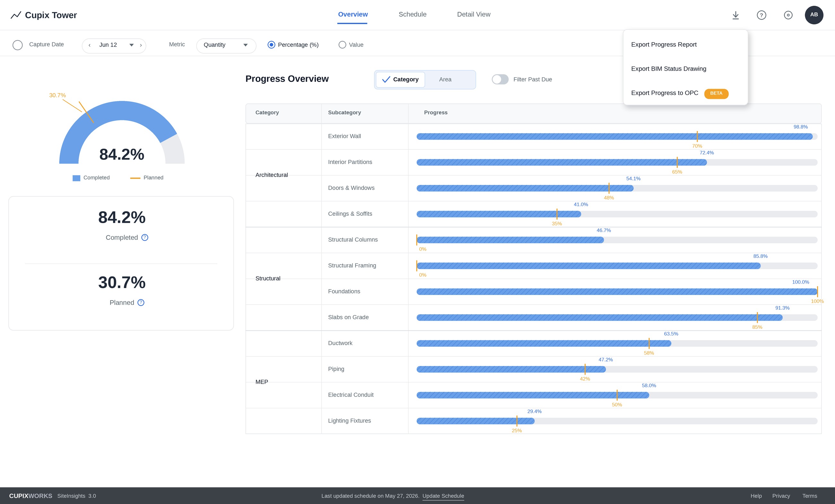
Task: Click the 98.8% completed value label
Action: 800,127
